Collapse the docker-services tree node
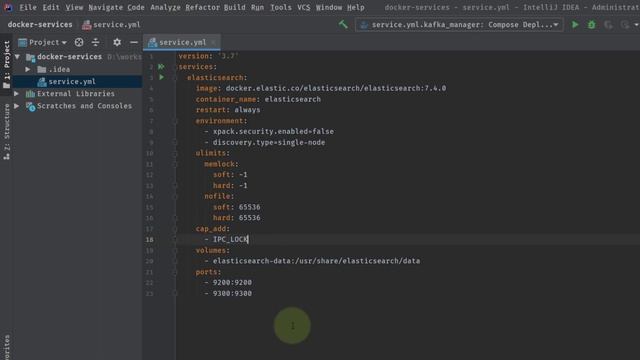The width and height of the screenshot is (640, 360). tap(17, 56)
